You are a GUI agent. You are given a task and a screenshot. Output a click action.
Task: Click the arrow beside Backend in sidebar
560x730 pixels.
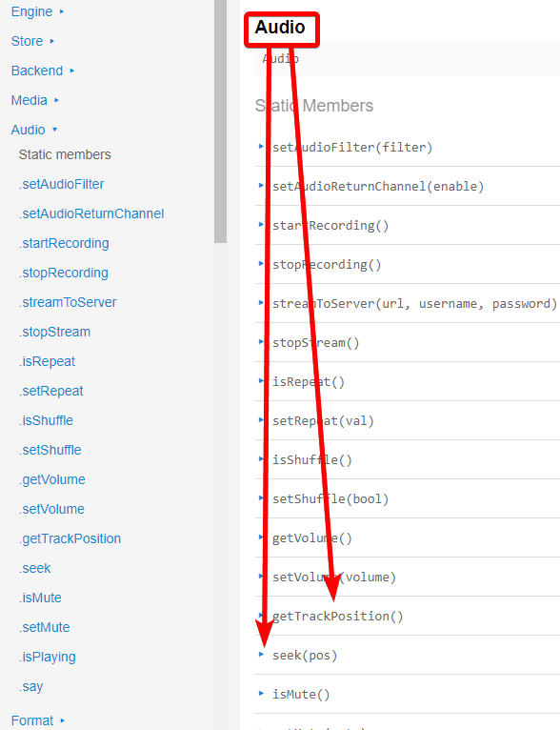click(72, 71)
